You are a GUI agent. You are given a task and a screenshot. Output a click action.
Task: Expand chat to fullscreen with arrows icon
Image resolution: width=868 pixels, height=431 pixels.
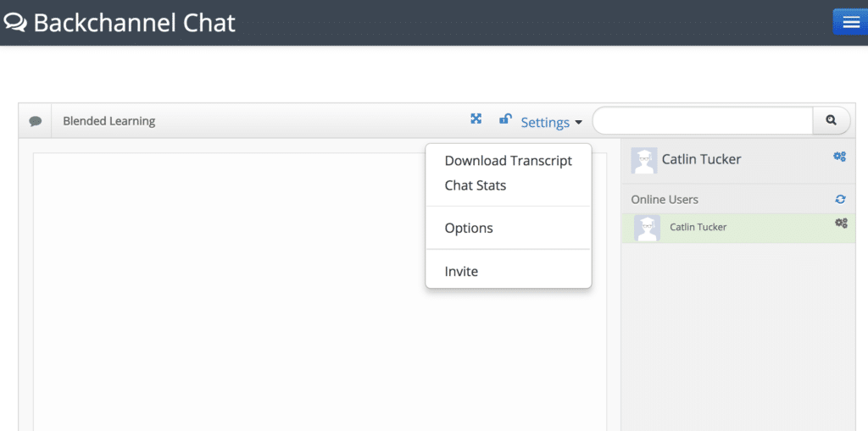[476, 119]
